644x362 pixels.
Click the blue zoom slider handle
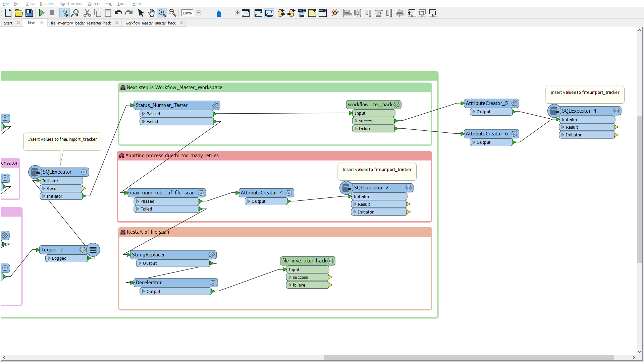click(x=219, y=13)
